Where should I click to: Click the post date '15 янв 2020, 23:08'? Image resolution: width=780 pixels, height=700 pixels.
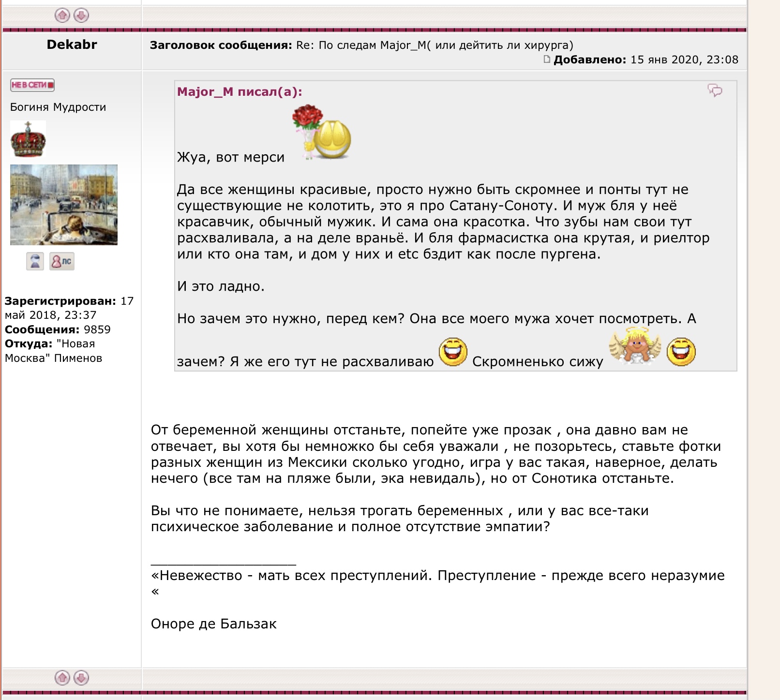point(684,60)
